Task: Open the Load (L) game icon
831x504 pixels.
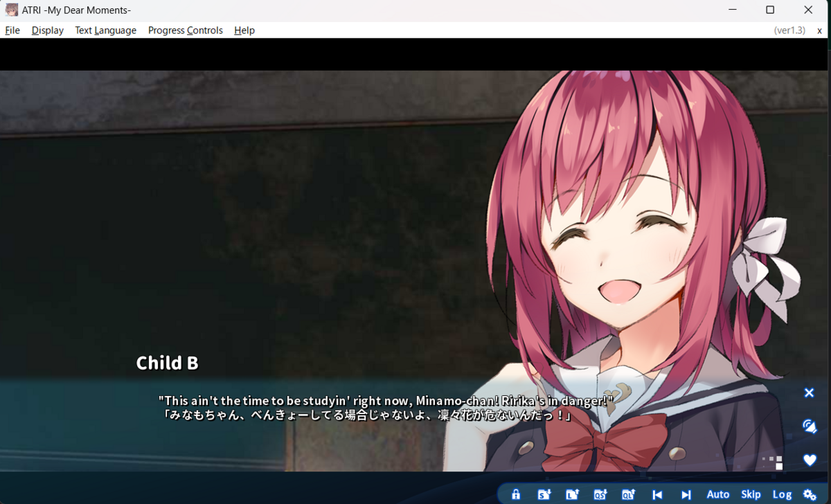Action: pos(572,494)
